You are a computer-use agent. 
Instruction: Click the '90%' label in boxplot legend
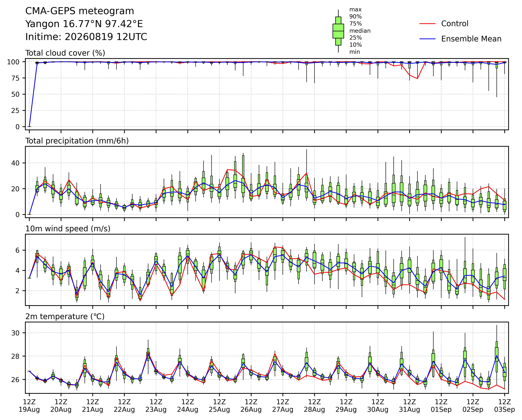point(355,17)
